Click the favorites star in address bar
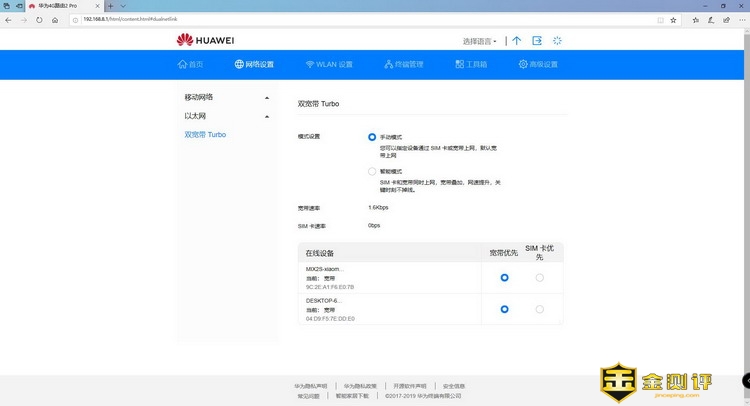This screenshot has height=406, width=750. point(673,19)
